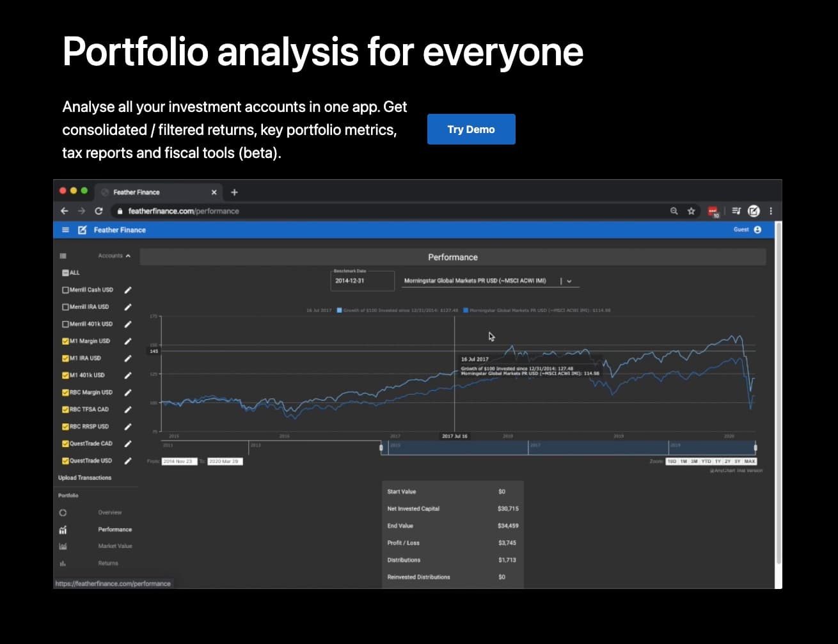Reload the page with the refresh icon
838x644 pixels.
[x=99, y=211]
